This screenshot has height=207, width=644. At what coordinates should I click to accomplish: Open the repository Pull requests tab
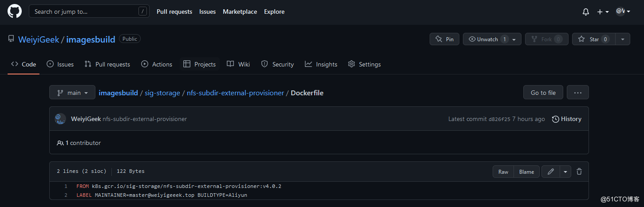pyautogui.click(x=107, y=64)
